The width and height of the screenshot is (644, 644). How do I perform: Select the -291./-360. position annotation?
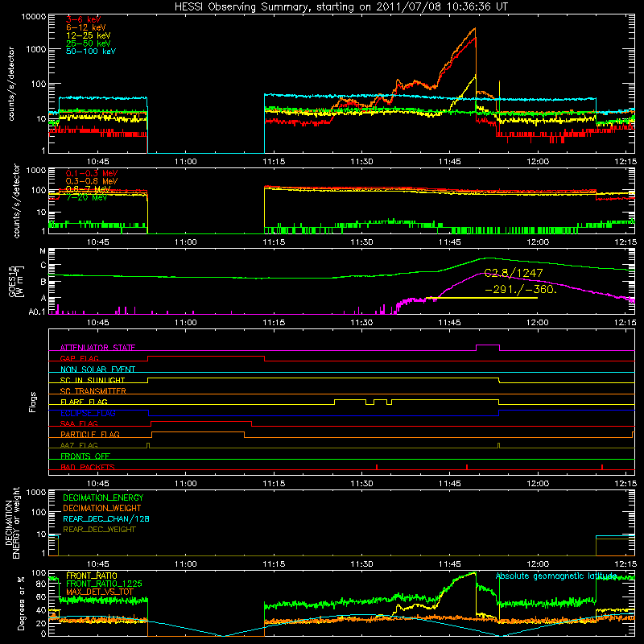point(521,289)
